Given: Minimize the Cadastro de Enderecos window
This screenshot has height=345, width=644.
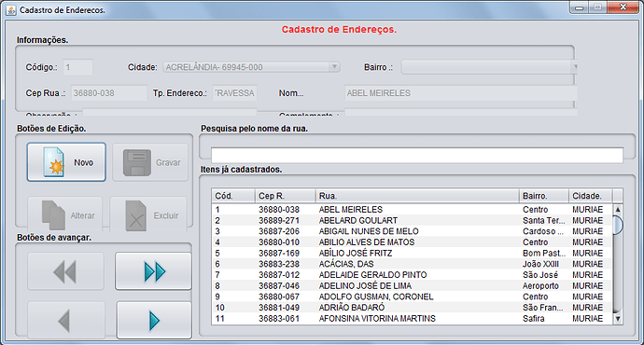Looking at the screenshot, I should tap(579, 7).
